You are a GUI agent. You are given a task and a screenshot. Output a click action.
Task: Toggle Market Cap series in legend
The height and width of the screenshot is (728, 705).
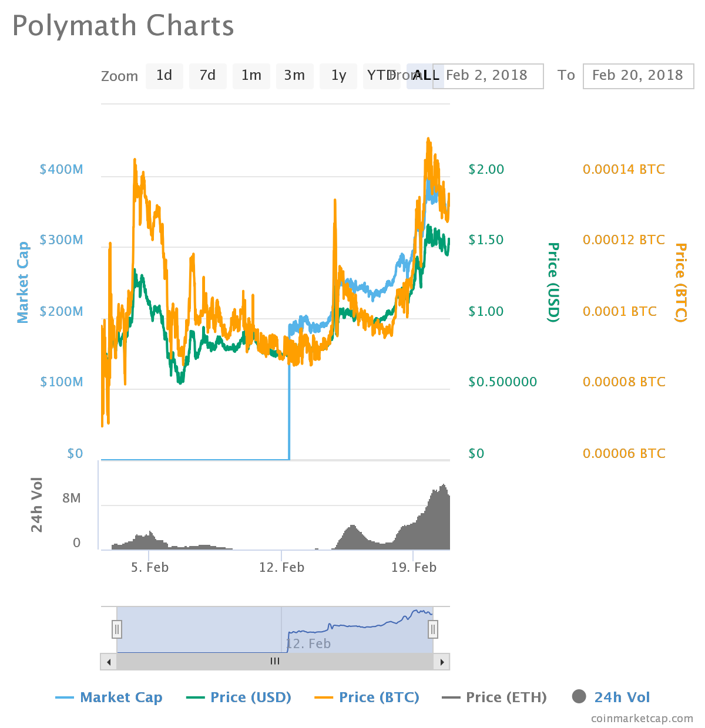[109, 697]
